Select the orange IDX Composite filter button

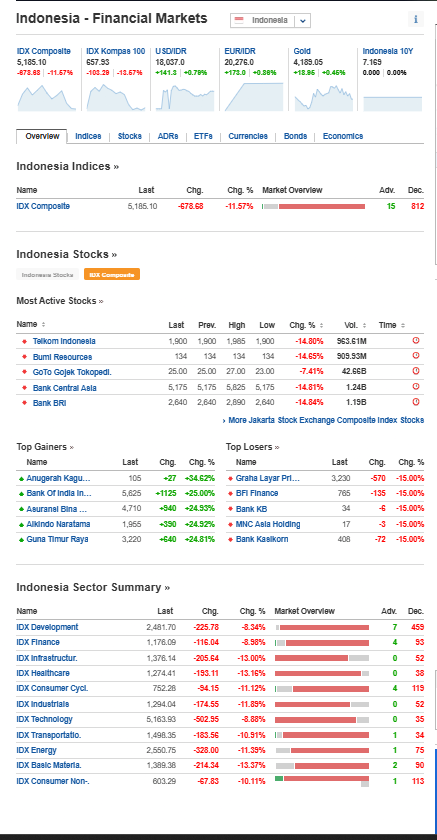pos(112,274)
